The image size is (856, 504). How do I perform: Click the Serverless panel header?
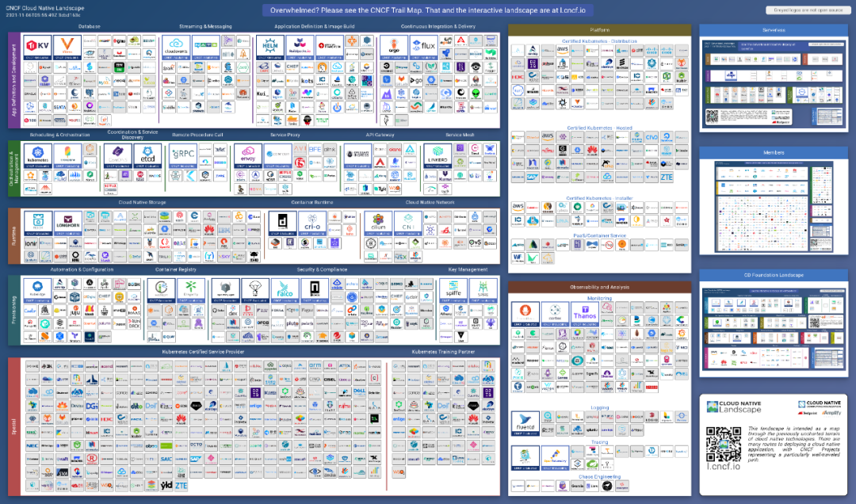774,30
